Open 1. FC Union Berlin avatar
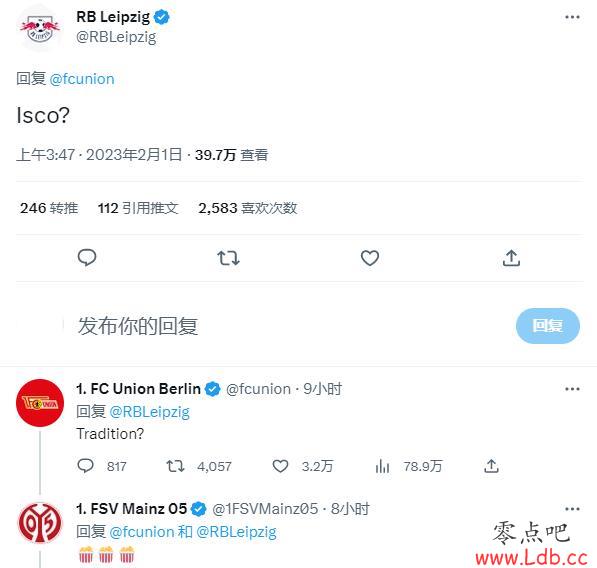This screenshot has height=568, width=597. click(x=40, y=403)
